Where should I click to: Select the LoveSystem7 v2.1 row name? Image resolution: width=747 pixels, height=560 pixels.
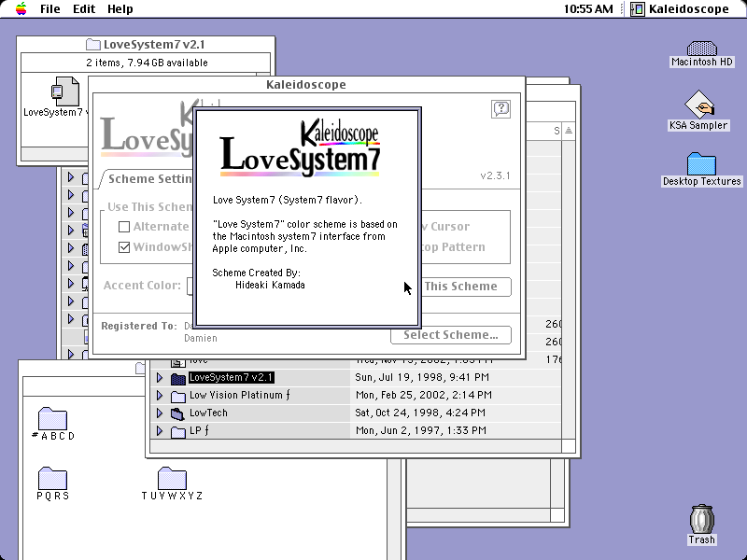(x=231, y=378)
